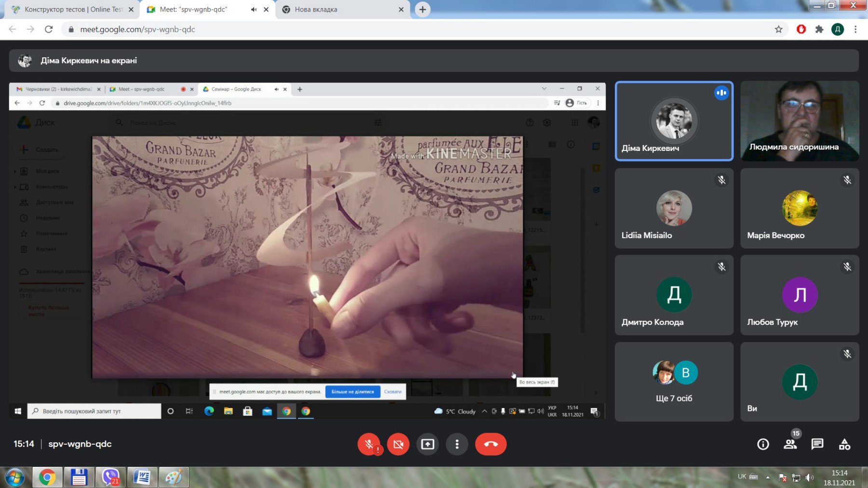Click the Діма Киркевич на екрані presentation banner
The width and height of the screenshot is (868, 488).
(434, 61)
